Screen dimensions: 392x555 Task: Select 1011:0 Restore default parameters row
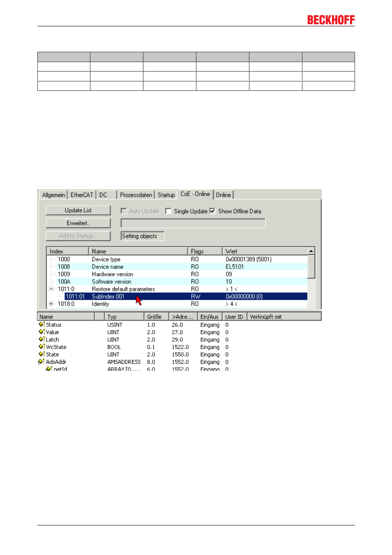coord(178,289)
